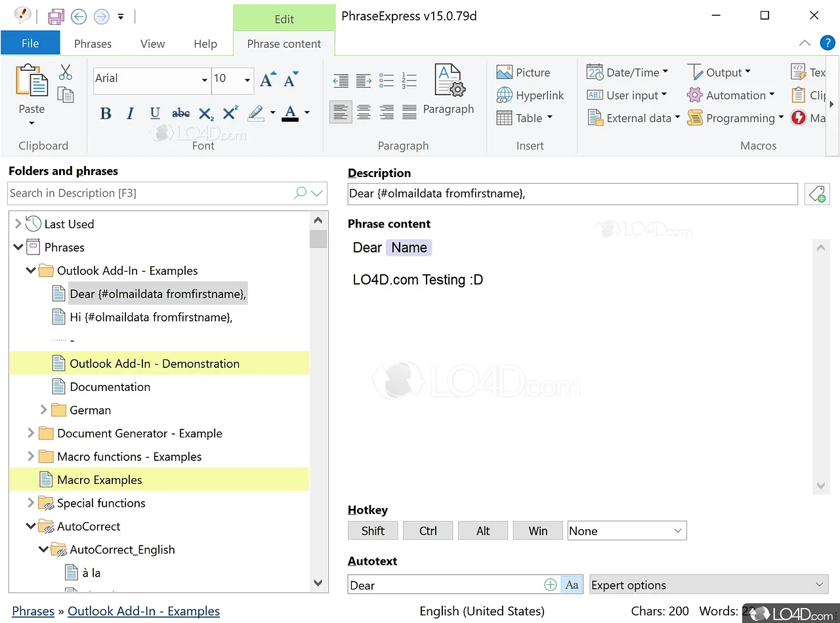Click the Paste clipboard icon
This screenshot has width=840, height=623.
tap(31, 81)
